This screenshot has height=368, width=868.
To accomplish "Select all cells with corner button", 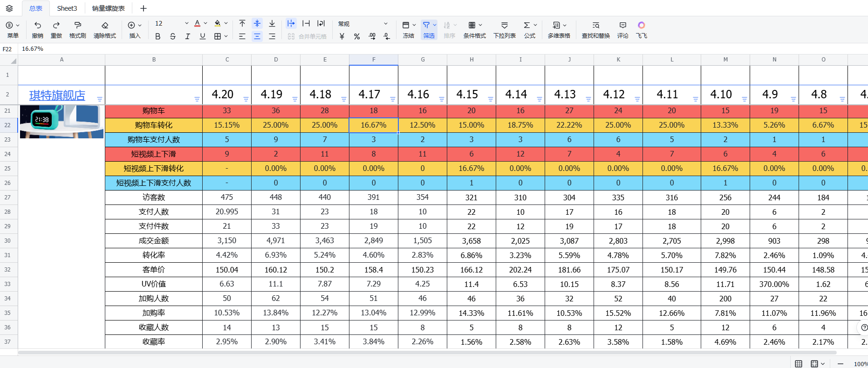I will pyautogui.click(x=9, y=60).
